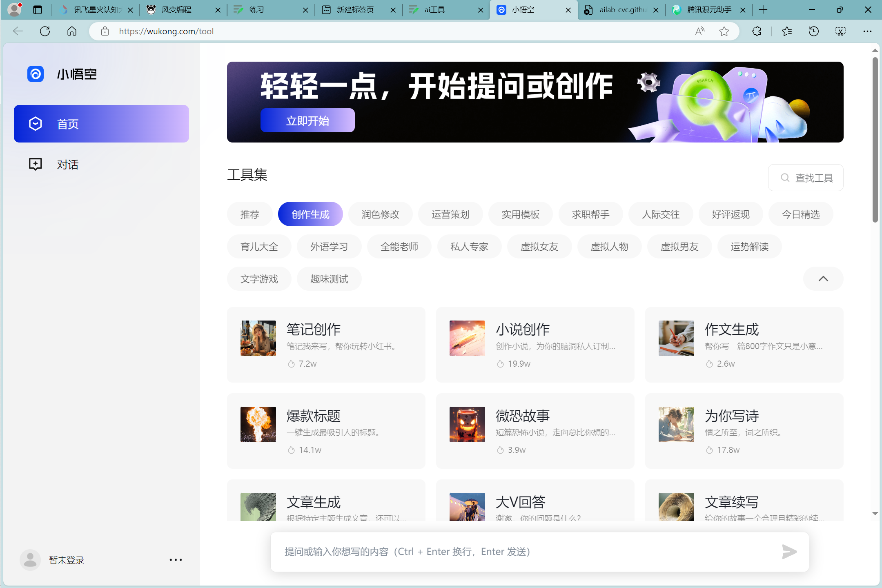Open the 小说创作 tool thumbnail
882x588 pixels.
click(467, 338)
